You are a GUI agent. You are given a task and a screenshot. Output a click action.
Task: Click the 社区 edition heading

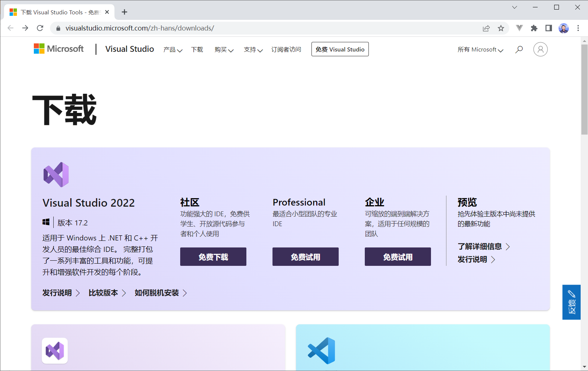pos(190,202)
